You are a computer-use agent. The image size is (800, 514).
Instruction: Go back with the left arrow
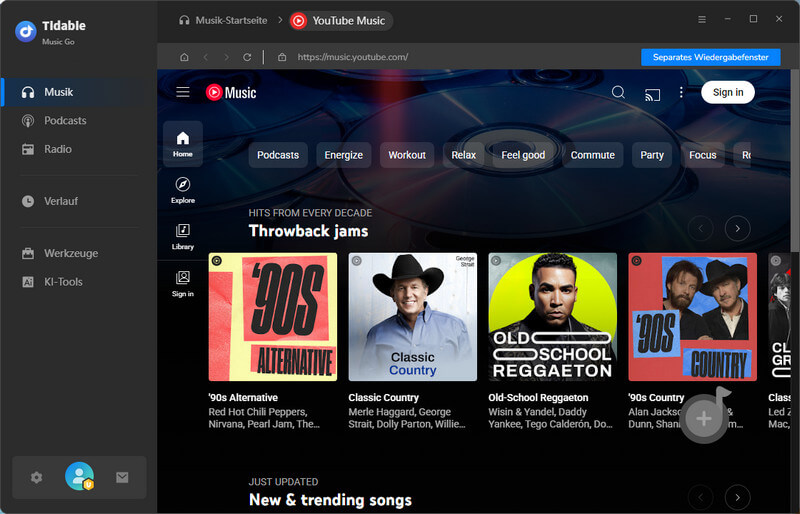pos(206,57)
